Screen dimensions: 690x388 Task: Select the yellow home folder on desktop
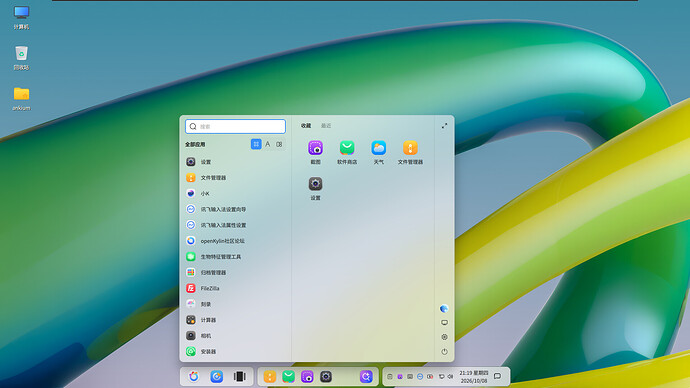tap(21, 99)
